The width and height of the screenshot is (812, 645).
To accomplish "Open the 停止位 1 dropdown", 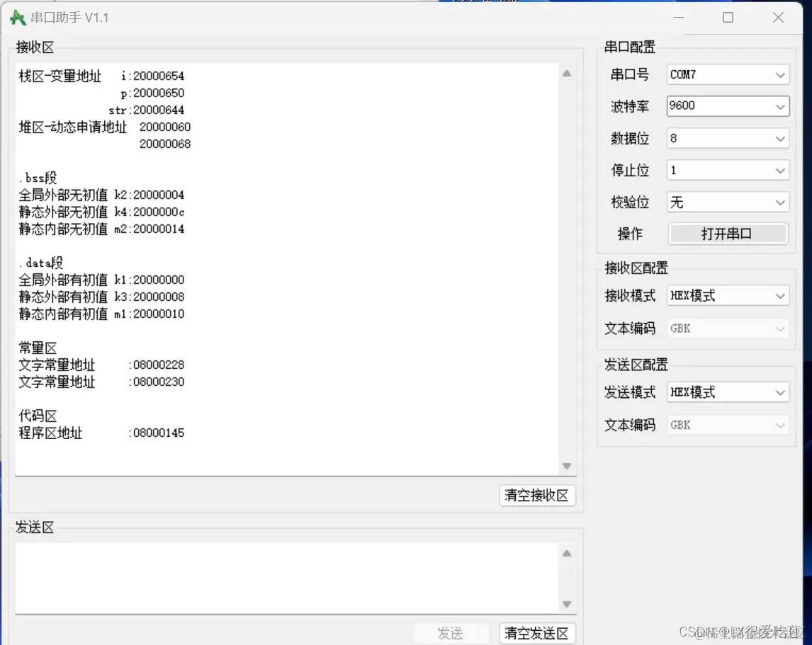I will 728,171.
